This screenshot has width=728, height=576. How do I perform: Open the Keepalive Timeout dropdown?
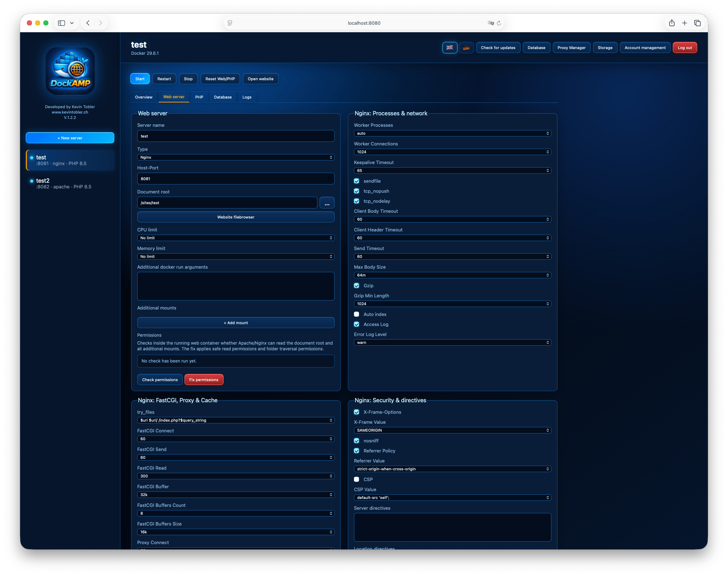click(452, 171)
